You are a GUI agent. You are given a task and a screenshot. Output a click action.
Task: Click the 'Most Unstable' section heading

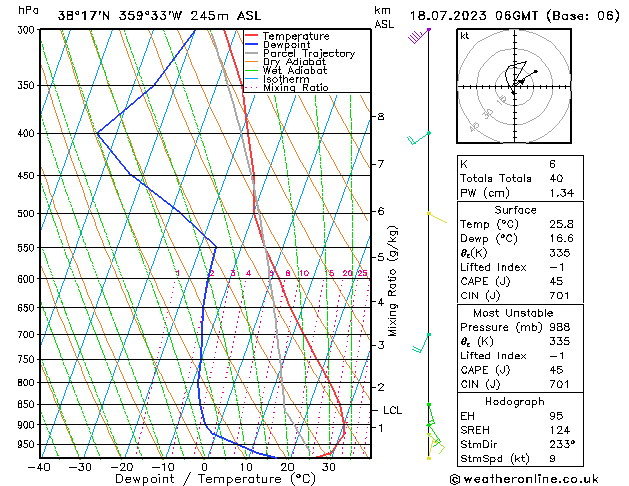click(513, 313)
